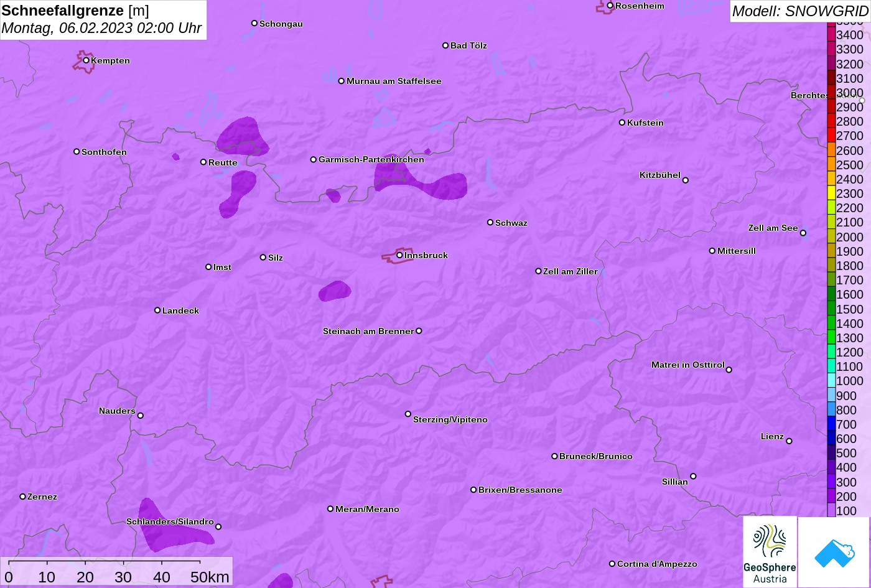Click the Schlanders/Silandro label
The image size is (871, 588).
click(170, 521)
